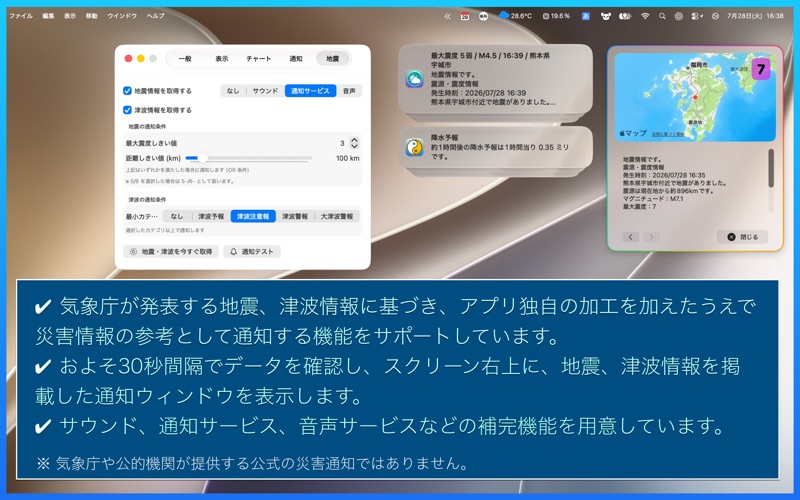Open the 通知 settings tab

tap(296, 59)
